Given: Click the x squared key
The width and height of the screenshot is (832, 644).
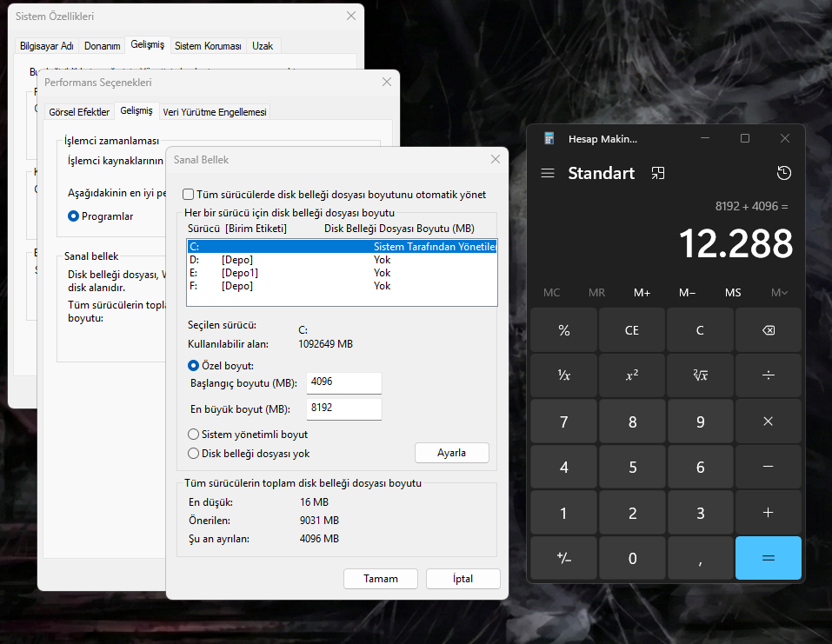Looking at the screenshot, I should coord(632,375).
